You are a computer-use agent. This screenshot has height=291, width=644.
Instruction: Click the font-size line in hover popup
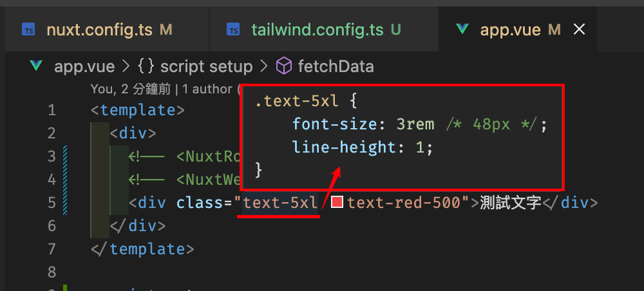point(420,124)
